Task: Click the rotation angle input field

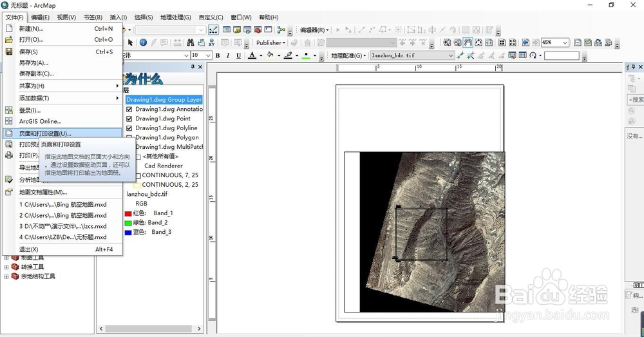Action: pyautogui.click(x=562, y=55)
